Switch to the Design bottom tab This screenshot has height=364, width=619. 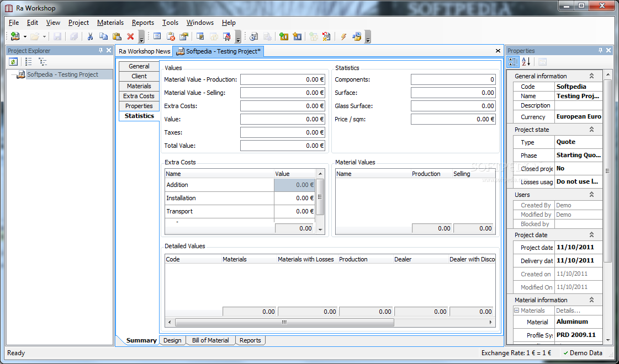tap(172, 340)
